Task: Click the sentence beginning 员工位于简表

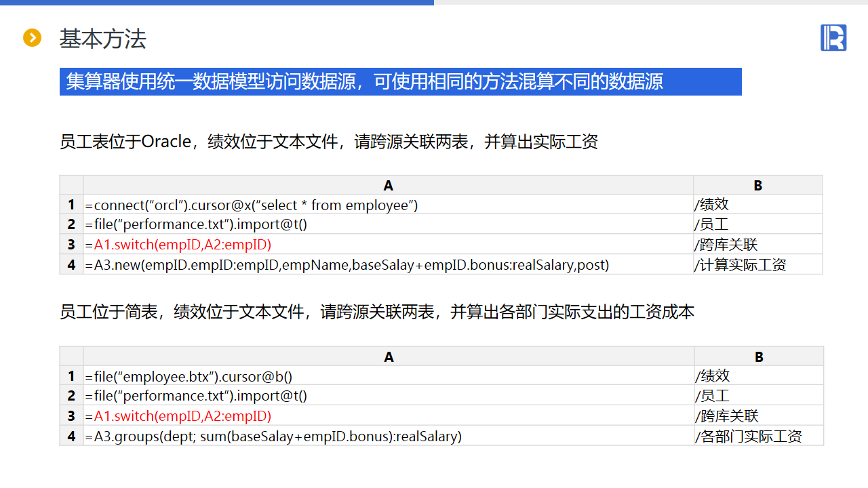Action: click(377, 312)
